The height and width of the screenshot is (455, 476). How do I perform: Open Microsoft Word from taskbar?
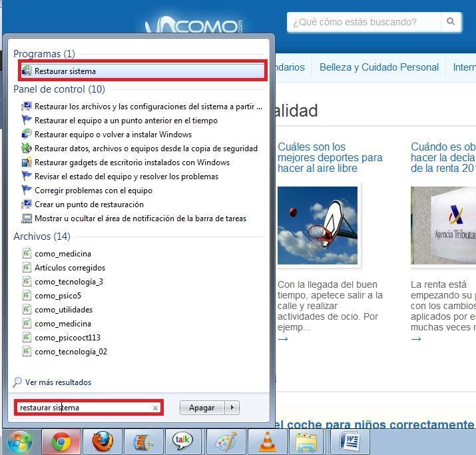[350, 441]
